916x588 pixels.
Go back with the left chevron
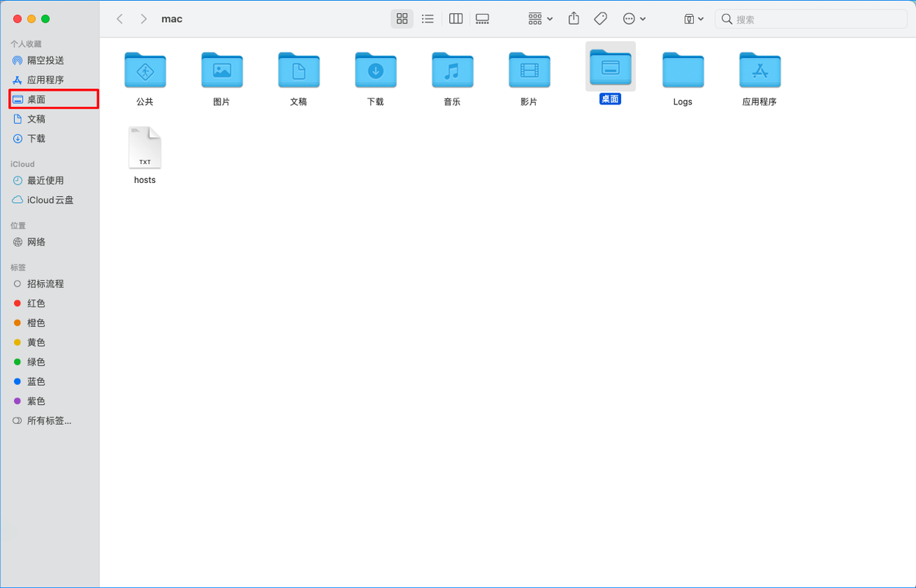[x=120, y=19]
